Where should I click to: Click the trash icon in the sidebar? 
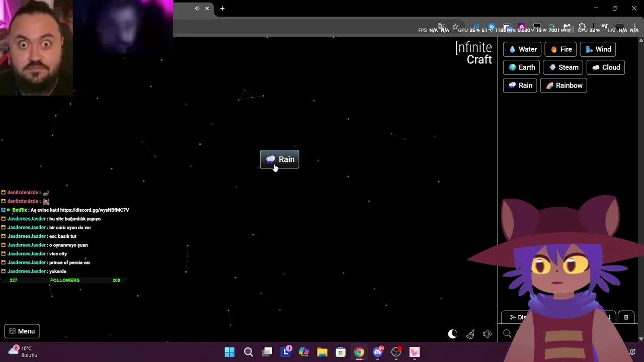(x=626, y=317)
